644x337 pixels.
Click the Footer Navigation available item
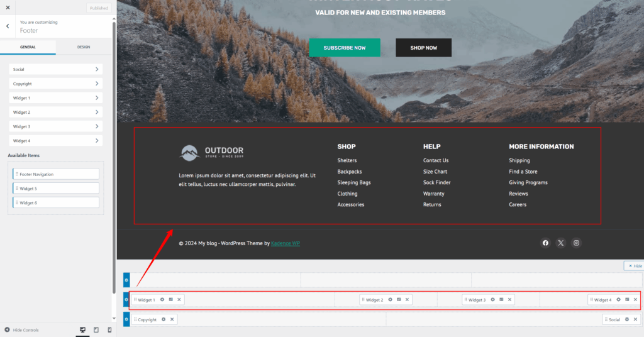[x=56, y=174]
